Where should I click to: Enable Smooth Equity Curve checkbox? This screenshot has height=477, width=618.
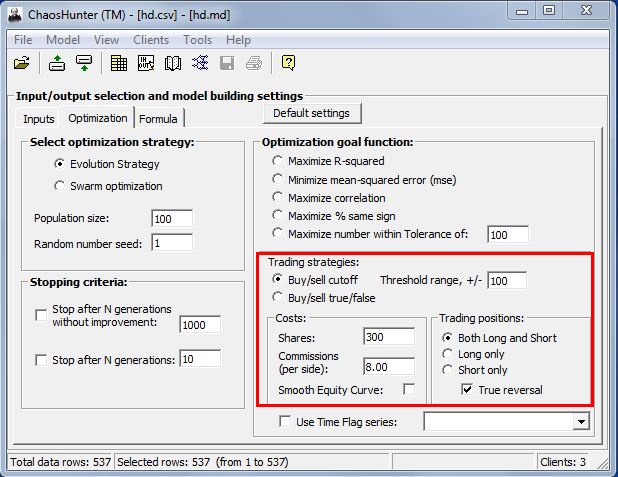[x=409, y=389]
